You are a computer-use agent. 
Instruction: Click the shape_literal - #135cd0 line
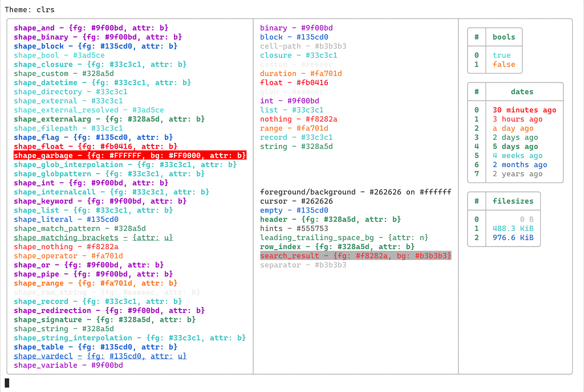pos(66,219)
